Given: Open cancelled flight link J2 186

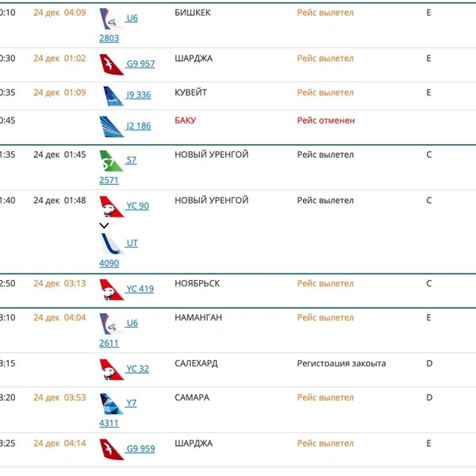Looking at the screenshot, I should (138, 126).
